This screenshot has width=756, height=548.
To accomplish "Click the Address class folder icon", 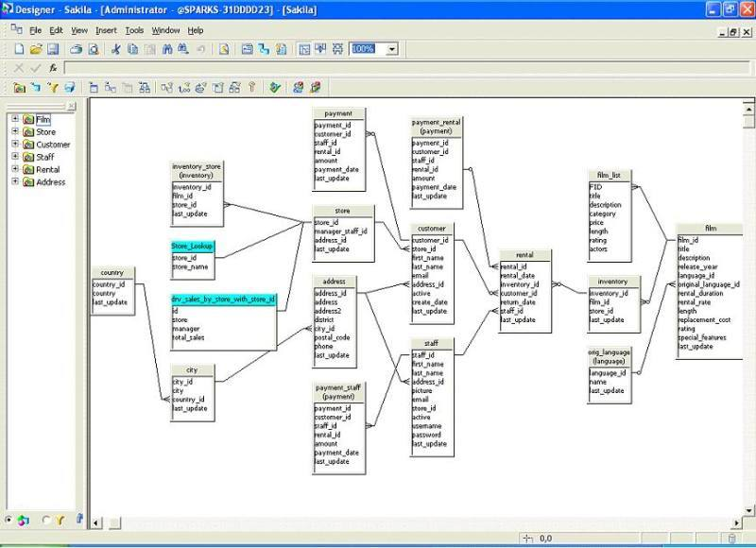I will coord(28,182).
